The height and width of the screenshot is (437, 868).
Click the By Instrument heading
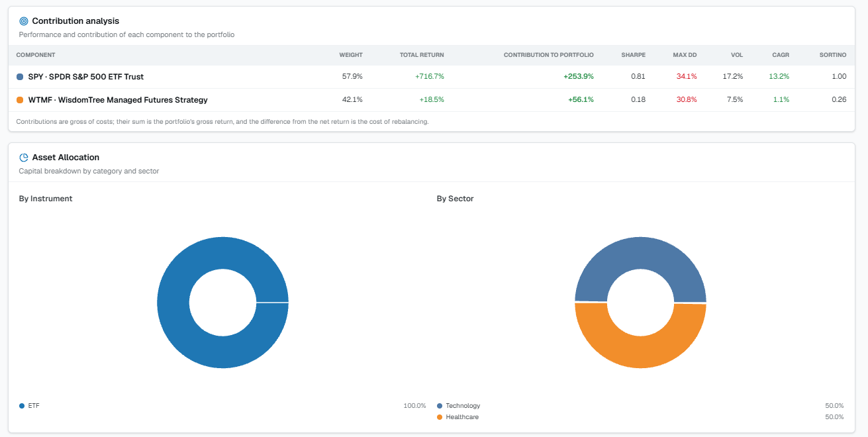[46, 199]
